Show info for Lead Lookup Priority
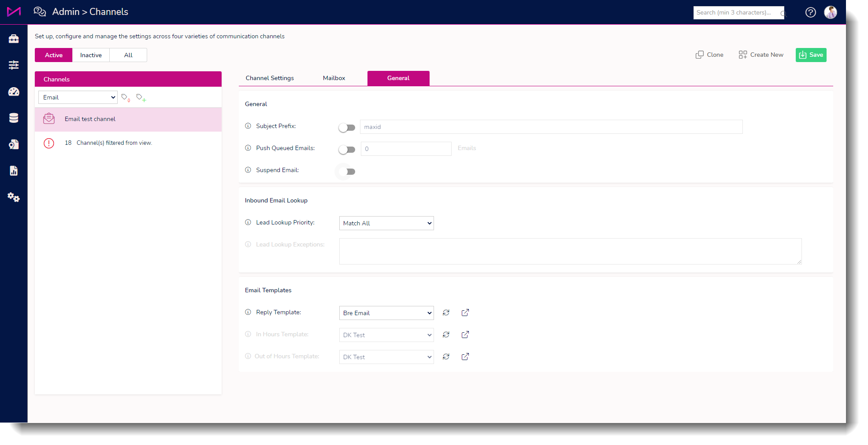Screen dimensions: 868x445 (248, 222)
